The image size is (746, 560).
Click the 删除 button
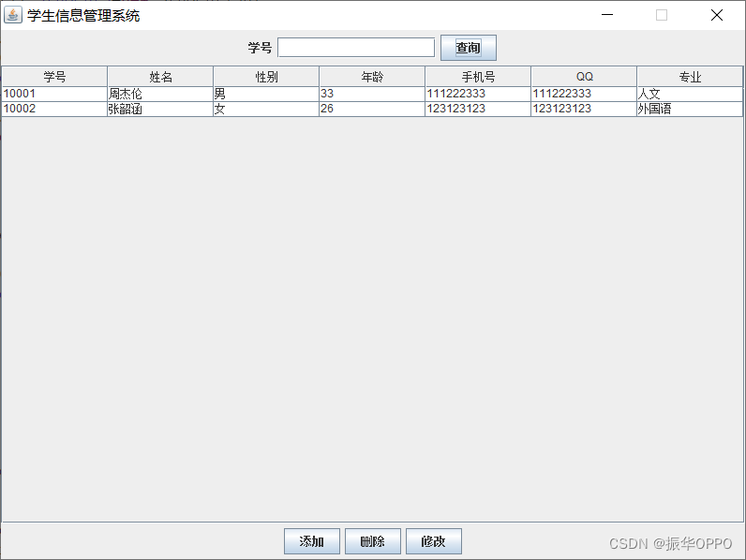[x=372, y=541]
